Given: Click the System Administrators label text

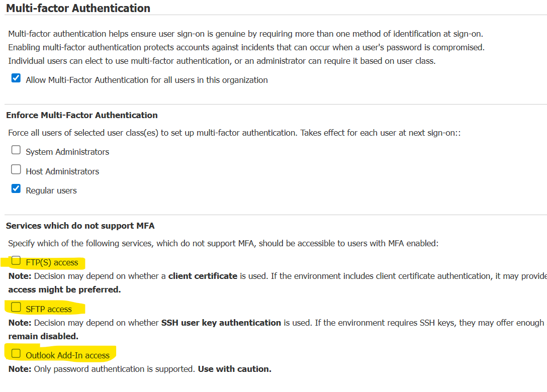Looking at the screenshot, I should tap(67, 151).
